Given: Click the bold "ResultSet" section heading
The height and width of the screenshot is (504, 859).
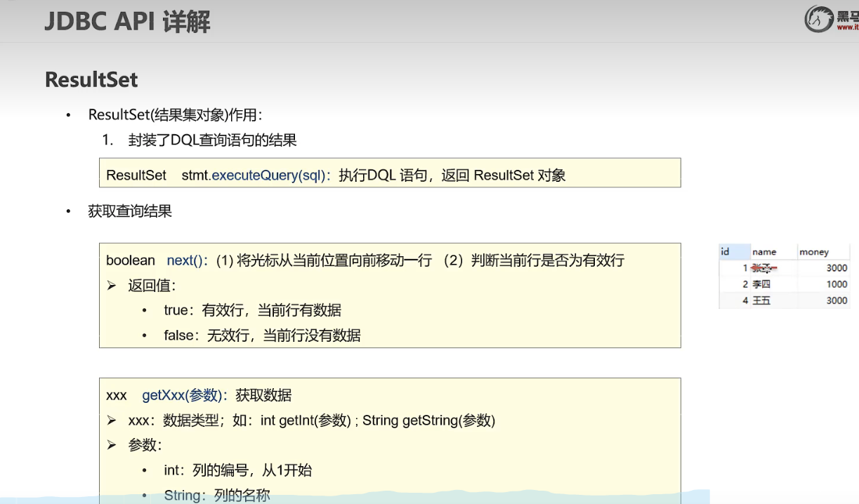Looking at the screenshot, I should 91,80.
